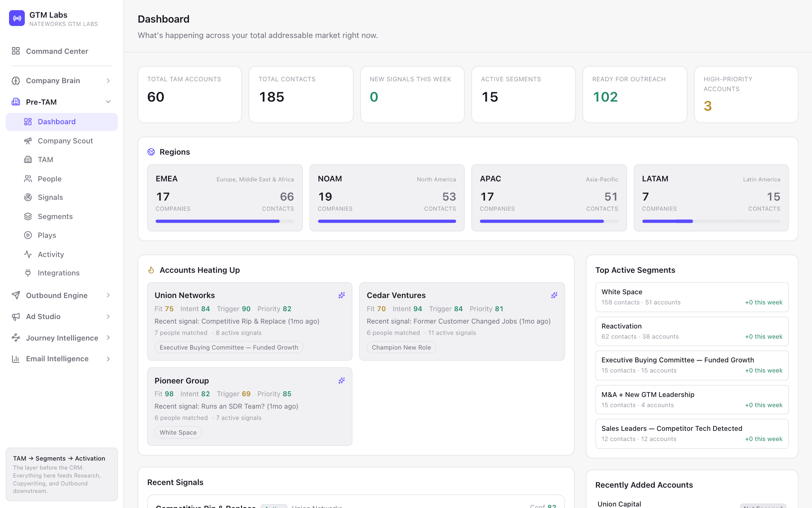Click the EMEA region progress bar
This screenshot has width=812, height=508.
[x=225, y=221]
